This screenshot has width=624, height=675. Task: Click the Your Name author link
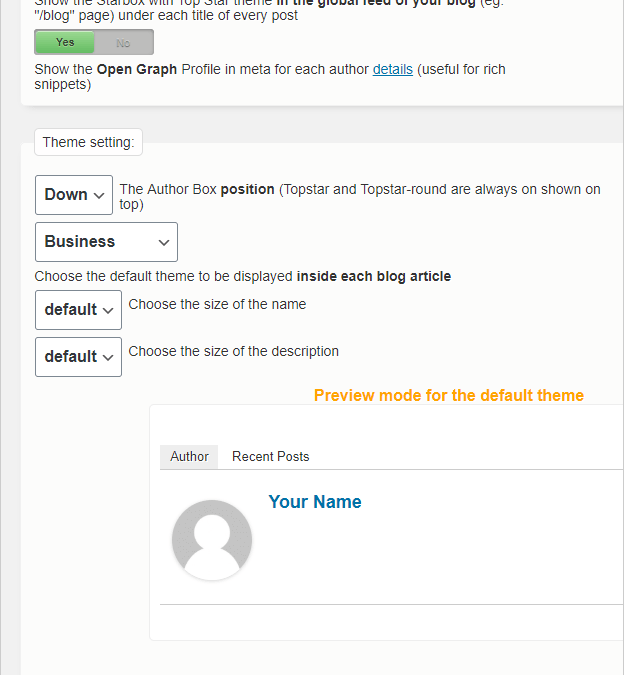click(x=315, y=502)
